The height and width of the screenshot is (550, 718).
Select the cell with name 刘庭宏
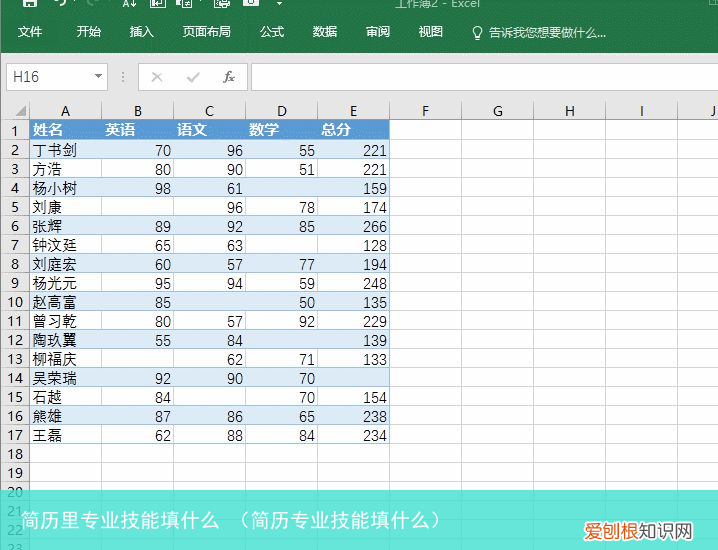65,264
